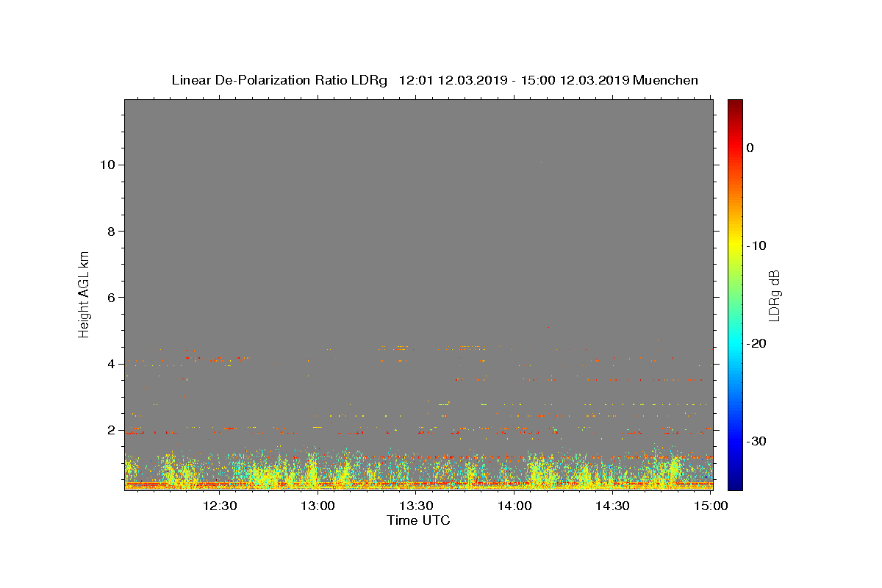Click the '-20' colorbar tick label
882x588 pixels.
(x=757, y=343)
